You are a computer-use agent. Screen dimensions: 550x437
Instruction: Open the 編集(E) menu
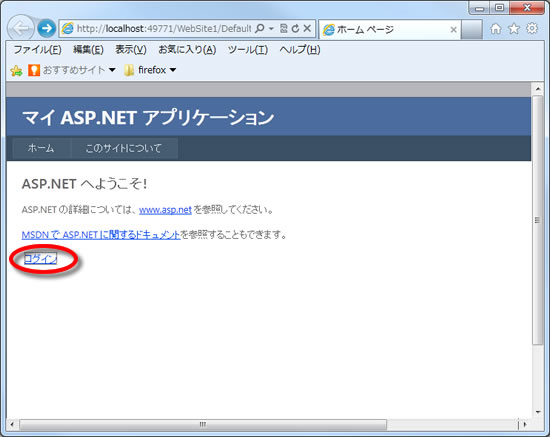88,50
